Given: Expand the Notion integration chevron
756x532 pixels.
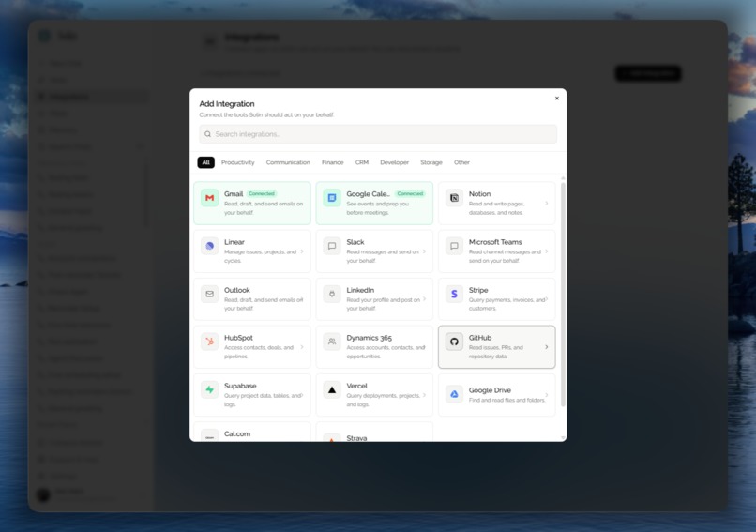Looking at the screenshot, I should click(546, 203).
